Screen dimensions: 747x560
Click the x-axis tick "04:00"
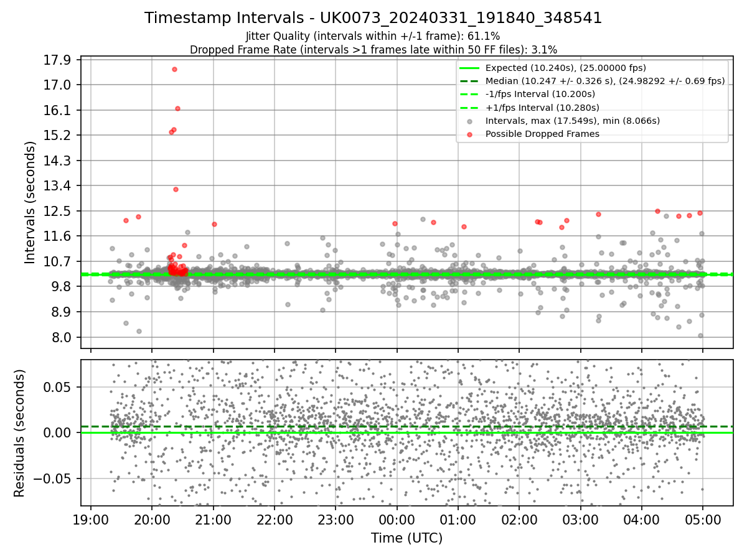pos(642,519)
